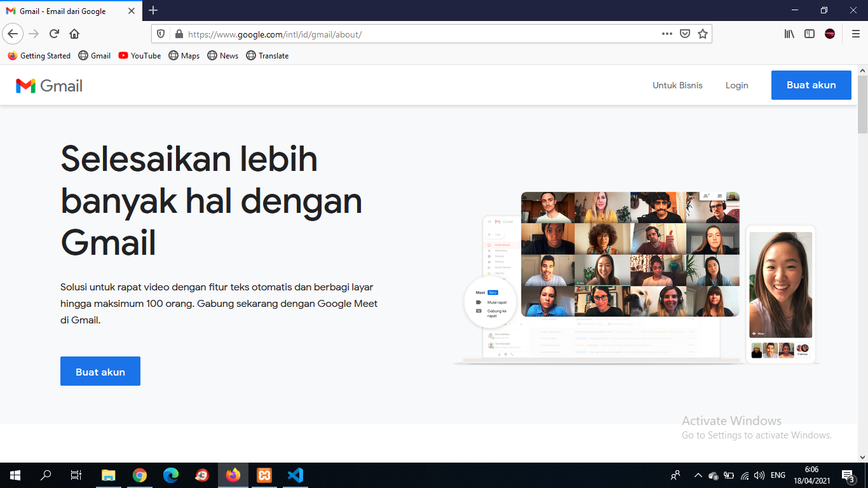Bookmark this page with the star
This screenshot has height=488, width=868.
pyautogui.click(x=703, y=34)
